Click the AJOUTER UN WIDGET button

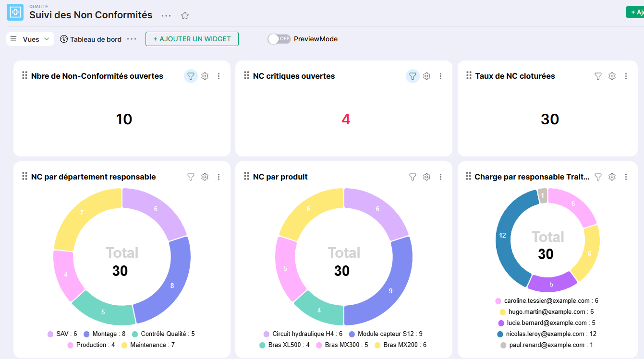pos(192,39)
